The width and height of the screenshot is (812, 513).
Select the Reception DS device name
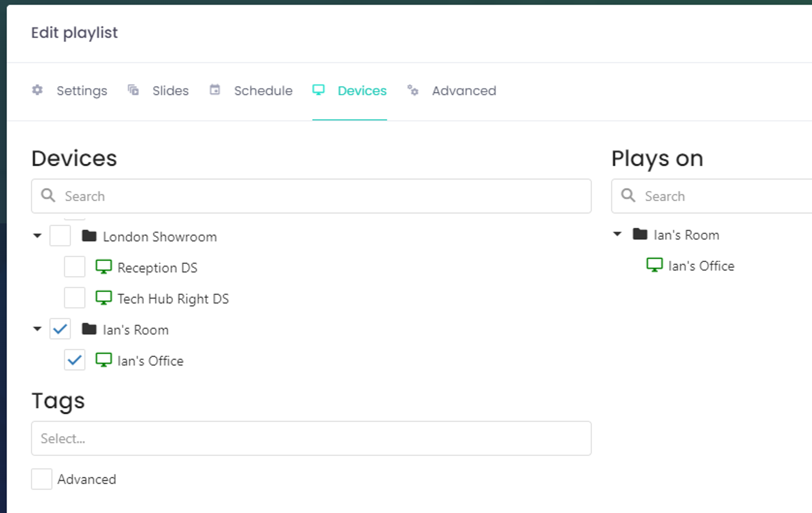(x=157, y=268)
